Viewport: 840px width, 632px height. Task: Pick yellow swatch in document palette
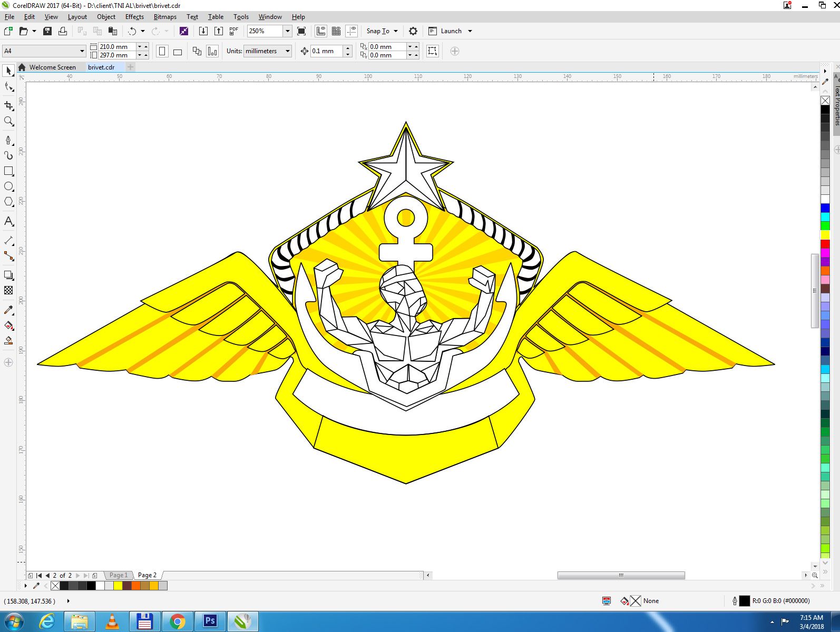(118, 586)
